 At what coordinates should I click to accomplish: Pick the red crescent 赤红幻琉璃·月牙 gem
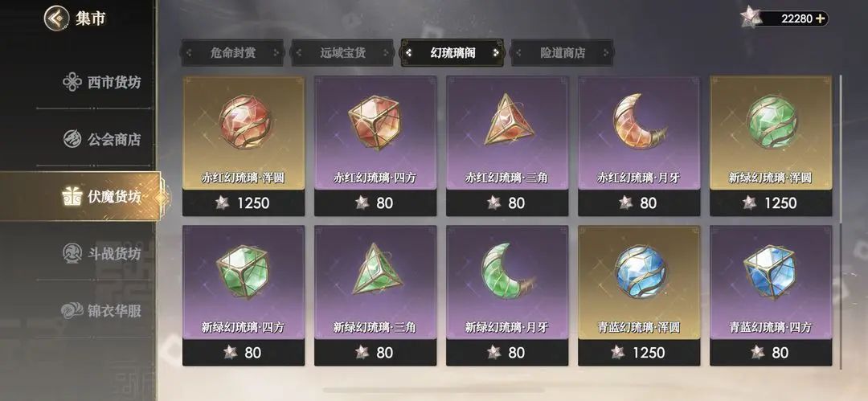tap(639, 145)
